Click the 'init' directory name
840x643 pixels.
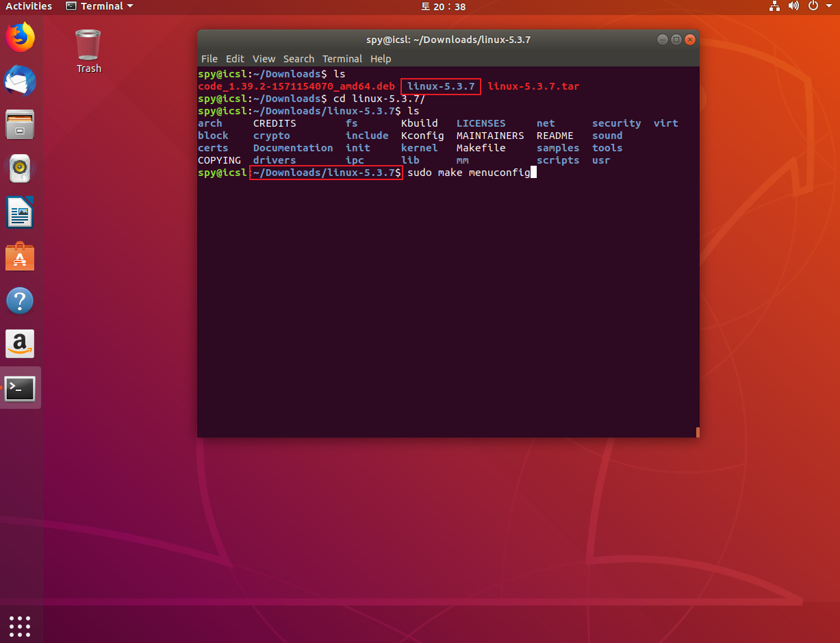[x=358, y=148]
